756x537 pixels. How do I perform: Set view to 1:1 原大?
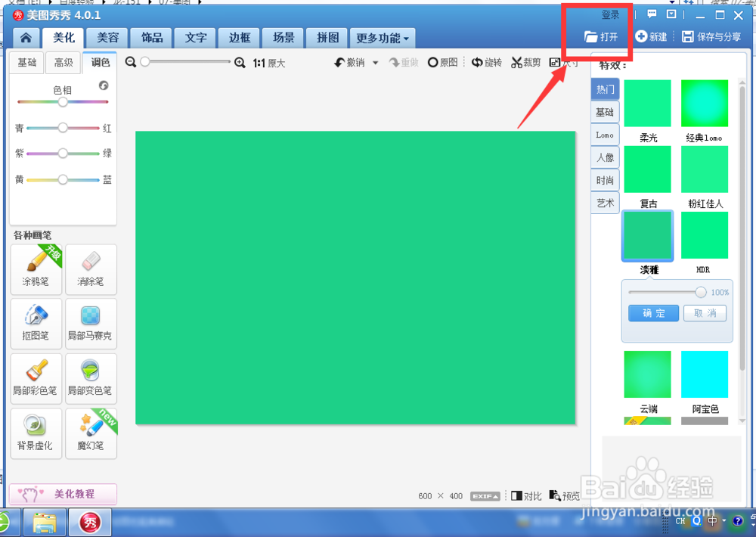269,64
